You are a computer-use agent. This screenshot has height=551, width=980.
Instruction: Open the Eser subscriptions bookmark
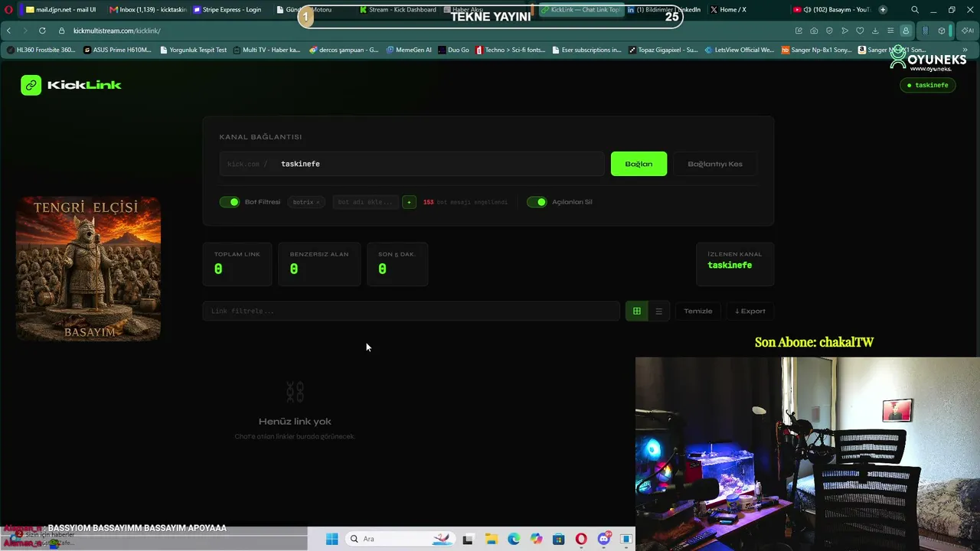click(x=586, y=50)
